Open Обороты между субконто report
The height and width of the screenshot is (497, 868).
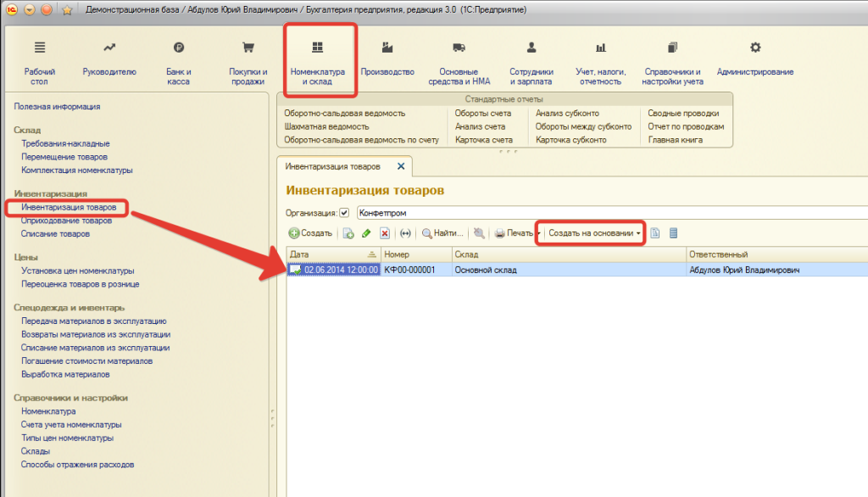(583, 126)
